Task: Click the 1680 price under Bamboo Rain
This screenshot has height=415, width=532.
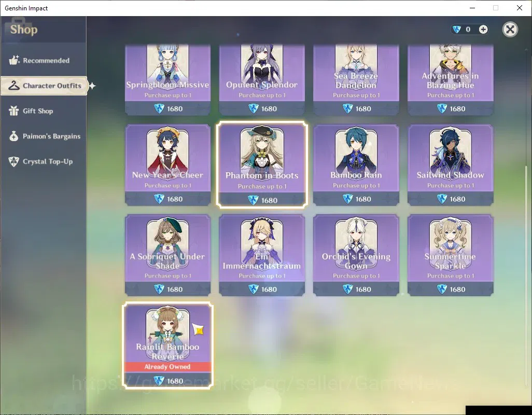Action: tap(363, 199)
